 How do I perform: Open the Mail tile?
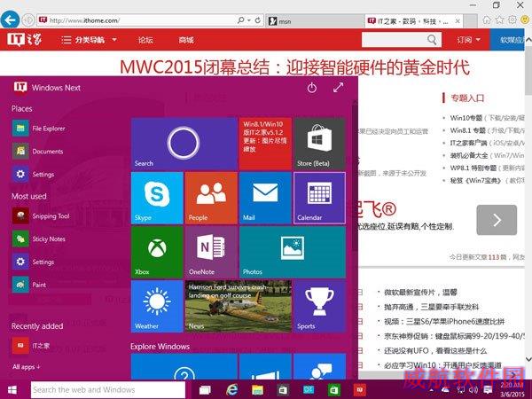click(x=265, y=198)
